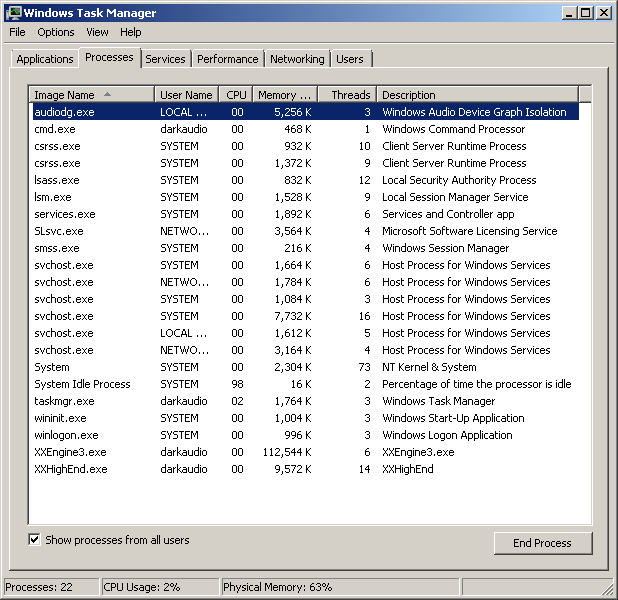Image resolution: width=618 pixels, height=600 pixels.
Task: Close the Task Manager window
Action: tap(603, 13)
